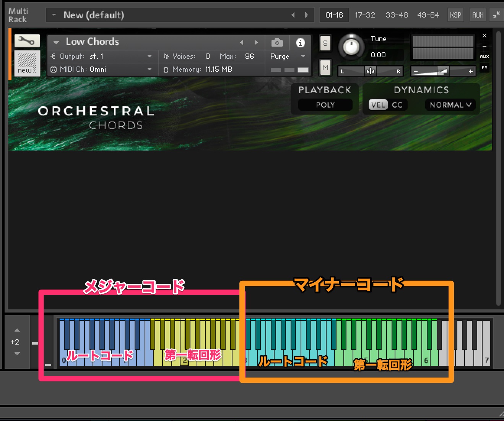
Task: Open the MIDI Ch Omni dropdown
Action: (149, 69)
